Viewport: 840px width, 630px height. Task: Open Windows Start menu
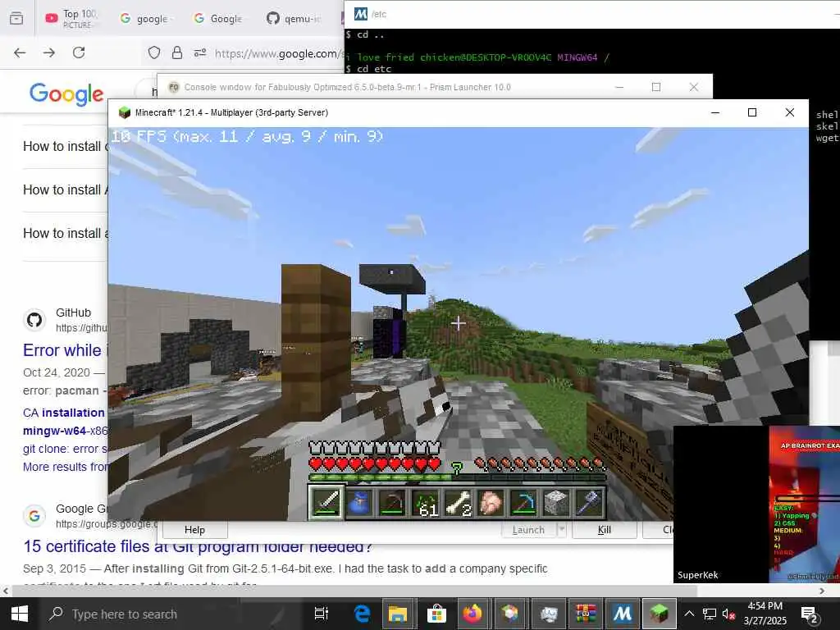(20, 614)
